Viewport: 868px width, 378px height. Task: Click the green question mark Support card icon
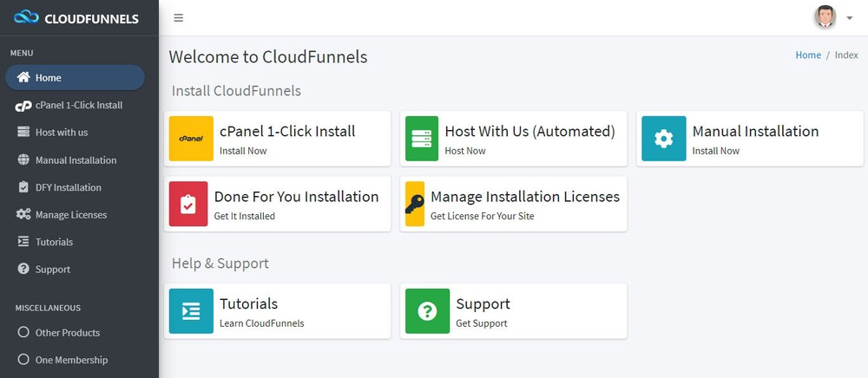427,311
